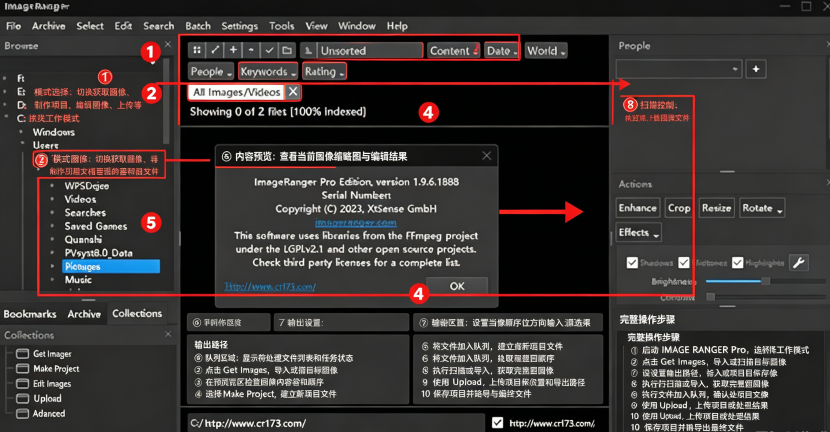
Task: Open the wrench settings icon under Effects
Action: click(x=799, y=262)
